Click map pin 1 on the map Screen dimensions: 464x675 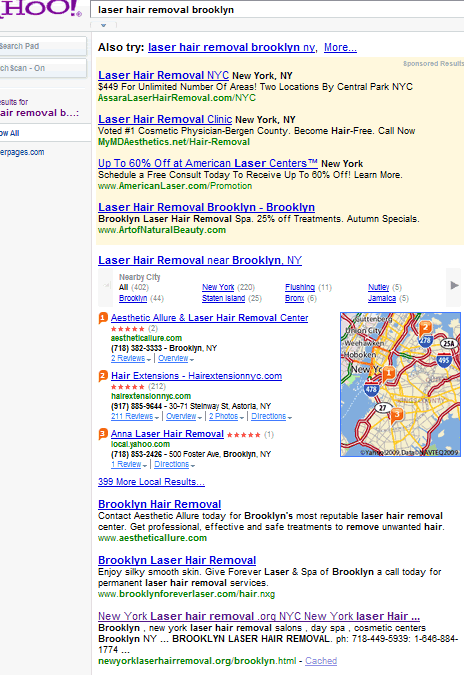[x=389, y=374]
